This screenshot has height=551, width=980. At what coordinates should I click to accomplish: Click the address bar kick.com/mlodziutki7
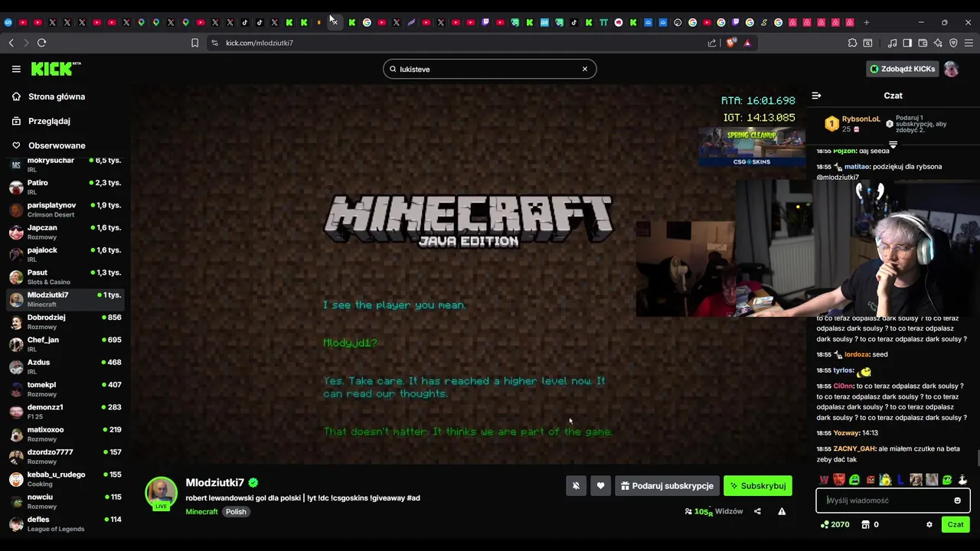click(260, 43)
